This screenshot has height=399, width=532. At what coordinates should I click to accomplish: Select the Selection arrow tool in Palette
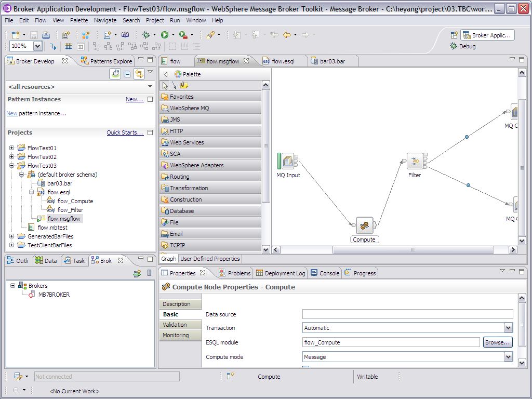pyautogui.click(x=165, y=85)
